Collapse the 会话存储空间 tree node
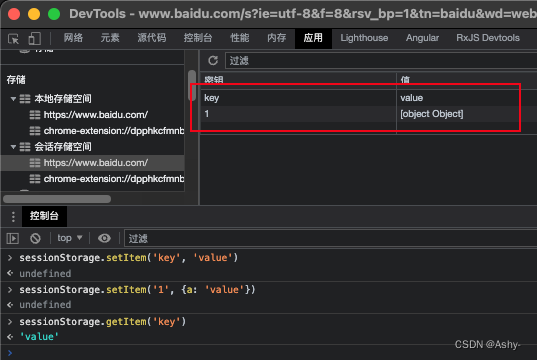537x360 pixels. point(13,147)
